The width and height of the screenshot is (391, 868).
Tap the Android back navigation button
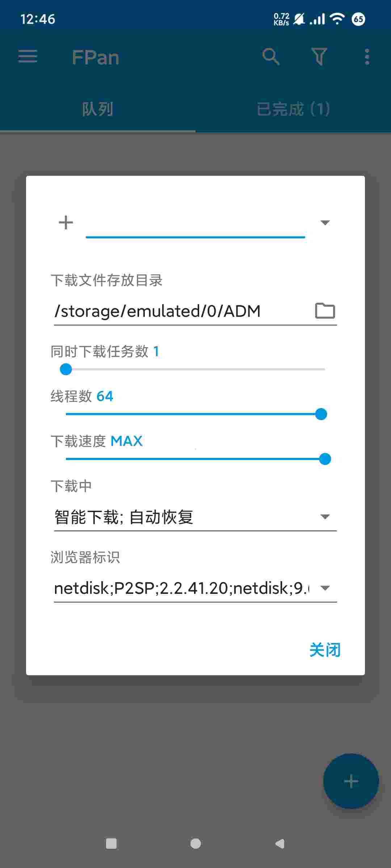coord(280,844)
